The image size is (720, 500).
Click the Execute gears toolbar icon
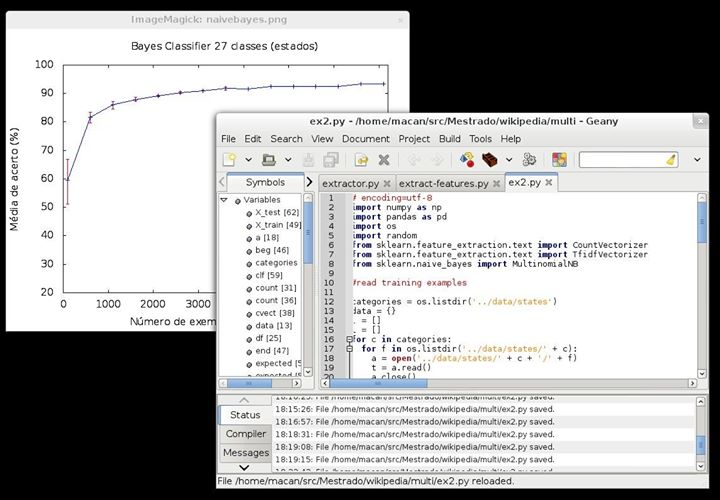point(530,159)
